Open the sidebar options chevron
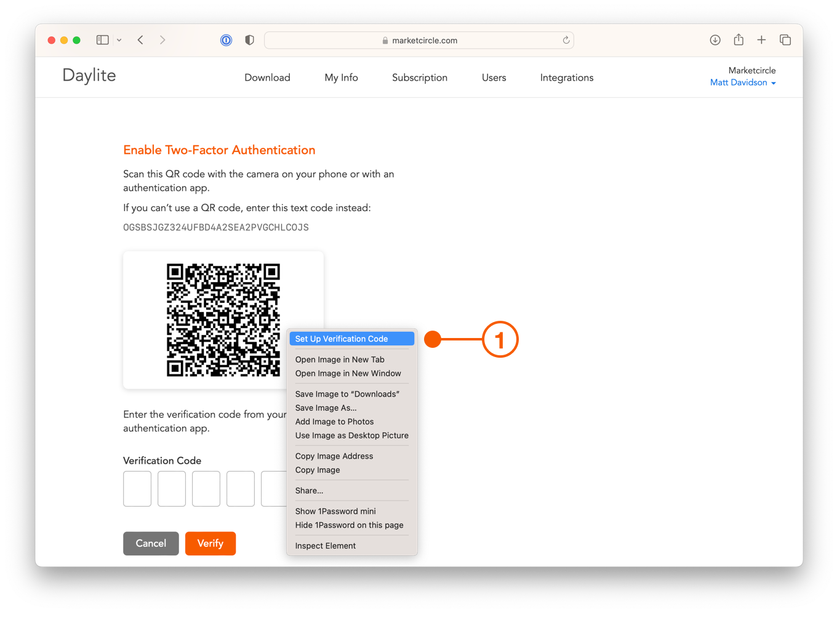Viewport: 837px width, 644px height. click(119, 40)
